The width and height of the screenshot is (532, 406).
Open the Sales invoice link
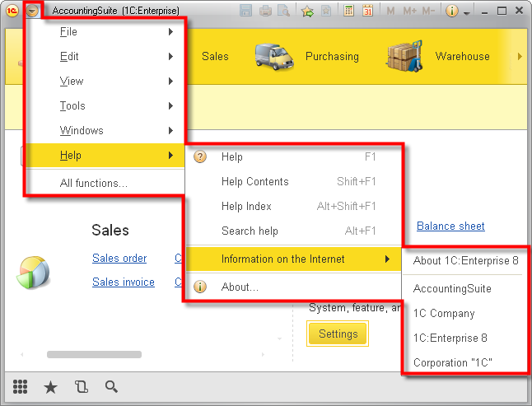[124, 282]
